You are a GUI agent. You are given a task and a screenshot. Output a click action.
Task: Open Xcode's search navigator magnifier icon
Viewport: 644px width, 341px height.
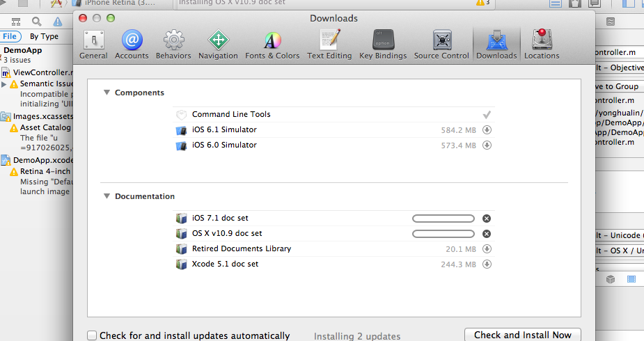37,22
